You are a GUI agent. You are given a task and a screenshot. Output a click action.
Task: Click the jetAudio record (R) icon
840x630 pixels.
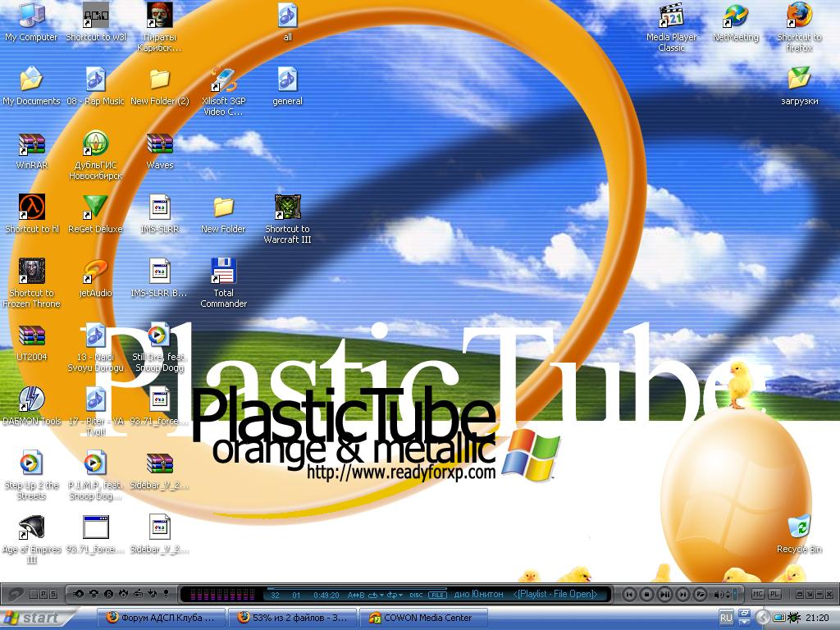(x=108, y=594)
